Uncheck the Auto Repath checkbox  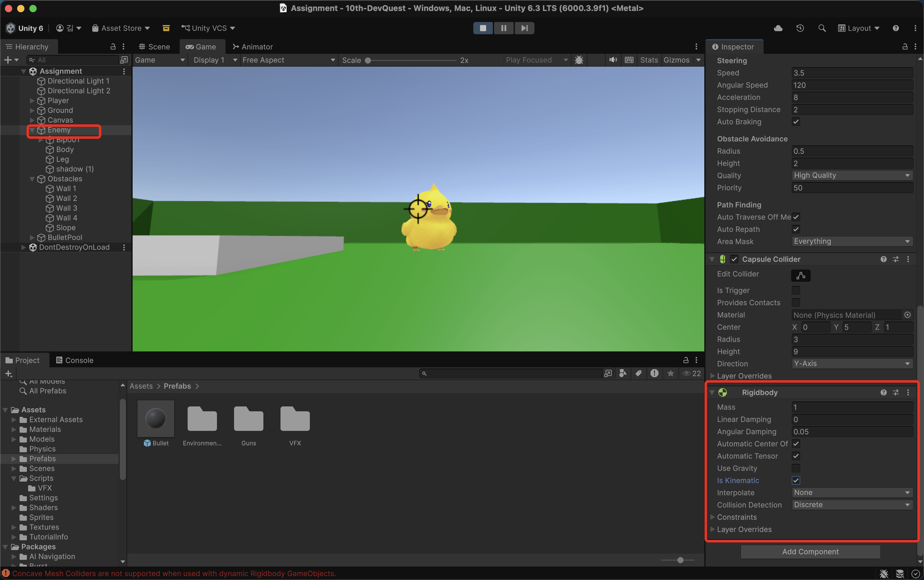[796, 229]
